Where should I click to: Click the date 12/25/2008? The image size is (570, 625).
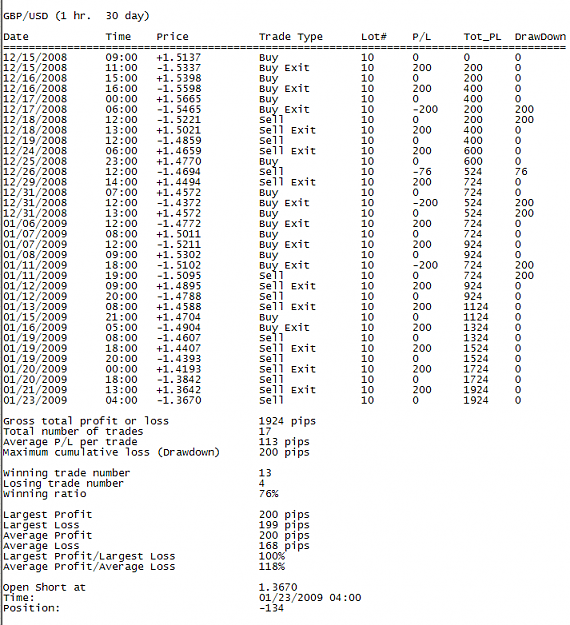point(35,161)
